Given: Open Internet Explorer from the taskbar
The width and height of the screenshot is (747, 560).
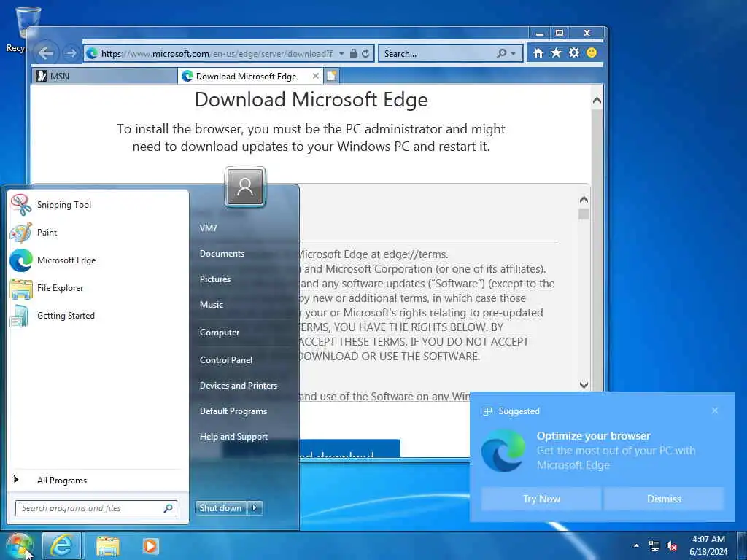Looking at the screenshot, I should click(61, 546).
